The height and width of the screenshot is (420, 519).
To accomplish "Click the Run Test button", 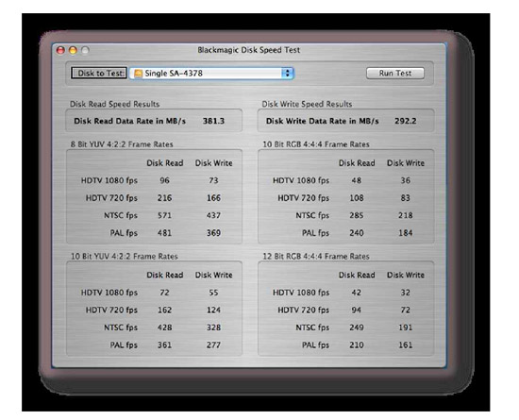I will click(394, 73).
